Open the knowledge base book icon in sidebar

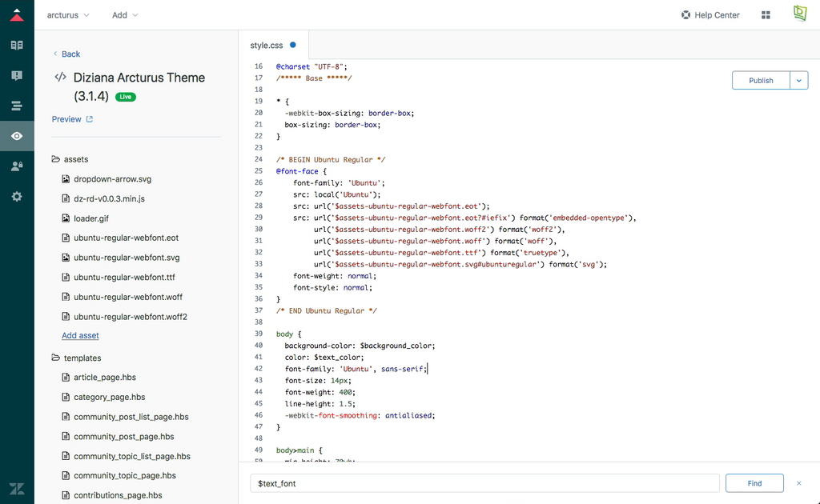pyautogui.click(x=17, y=45)
